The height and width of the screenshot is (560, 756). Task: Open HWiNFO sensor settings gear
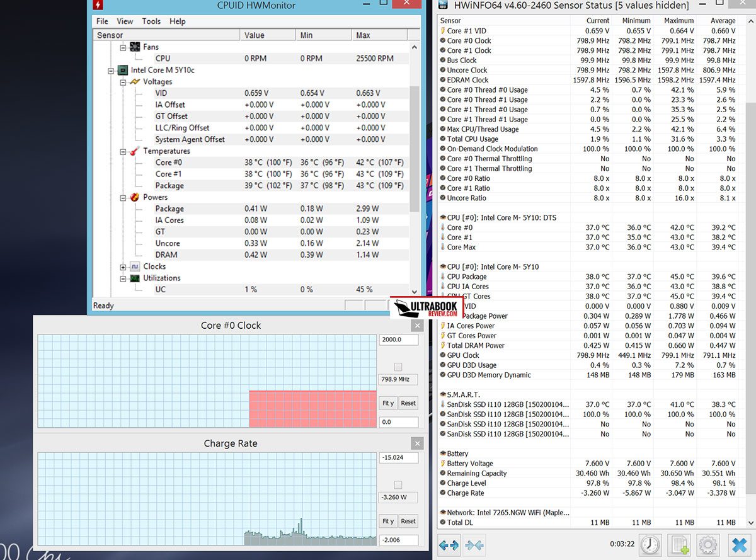point(709,544)
